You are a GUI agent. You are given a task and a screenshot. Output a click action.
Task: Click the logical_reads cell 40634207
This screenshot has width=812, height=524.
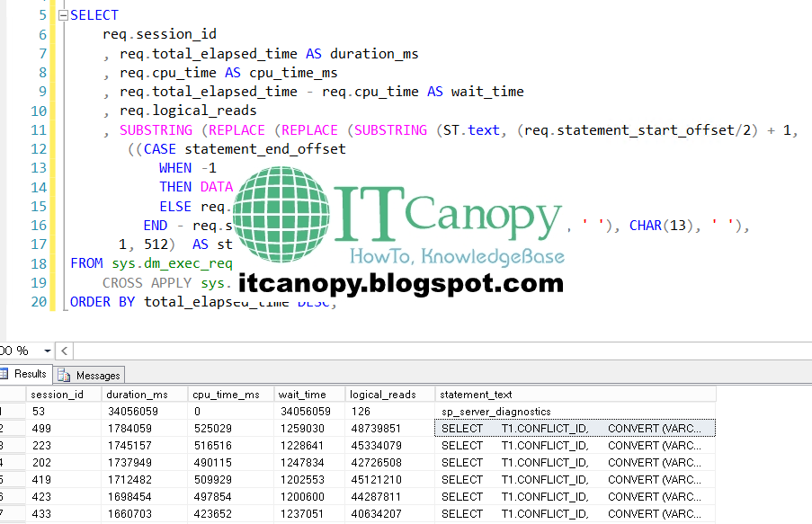point(390,514)
